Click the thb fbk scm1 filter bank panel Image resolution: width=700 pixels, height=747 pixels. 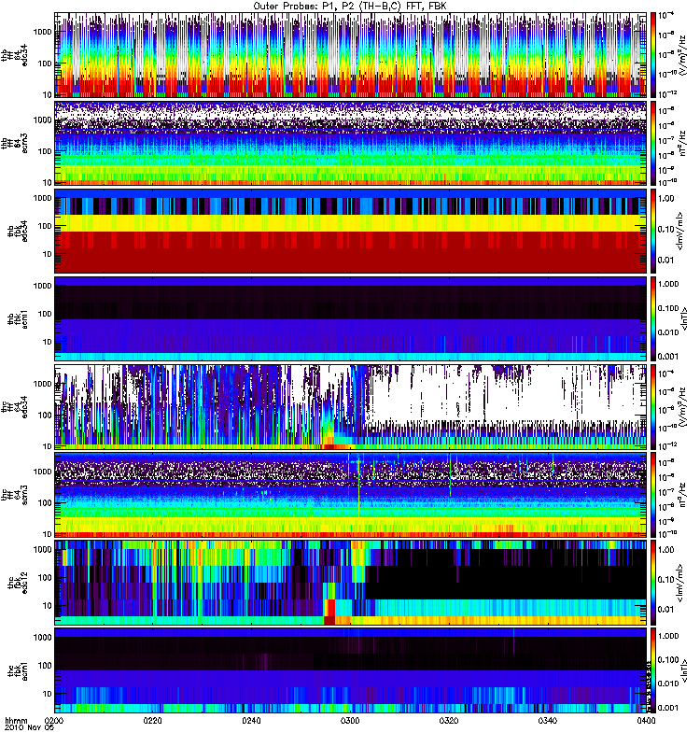tap(351, 318)
